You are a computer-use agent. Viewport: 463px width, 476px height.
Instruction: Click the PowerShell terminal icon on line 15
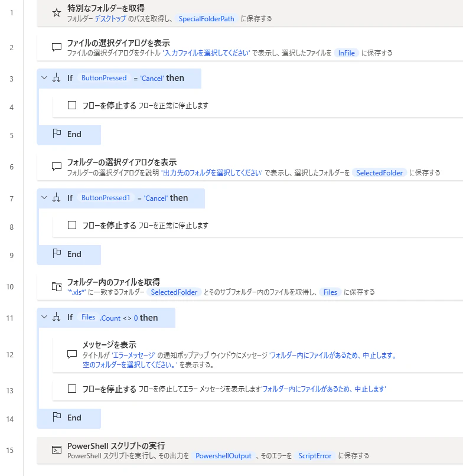[57, 450]
